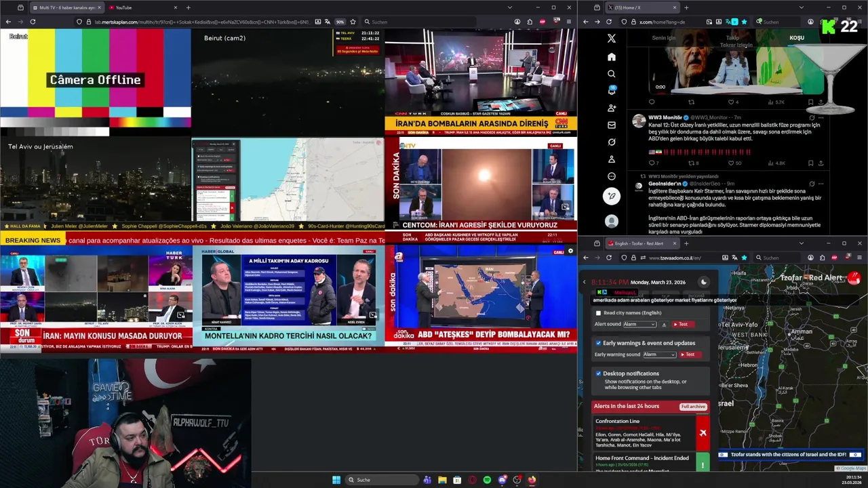868x488 pixels.
Task: Toggle Read city names (English) checkbox
Action: (x=598, y=313)
